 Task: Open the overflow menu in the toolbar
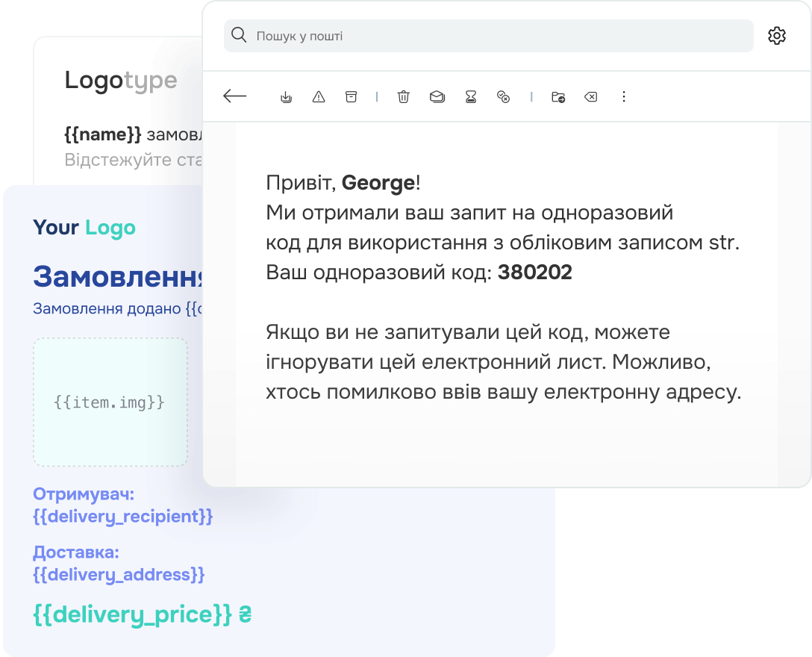(x=624, y=96)
